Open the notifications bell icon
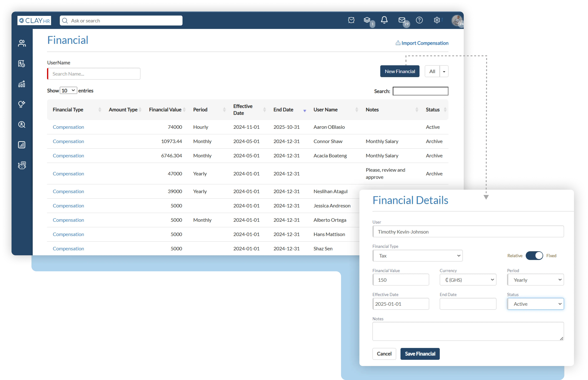 (x=384, y=20)
